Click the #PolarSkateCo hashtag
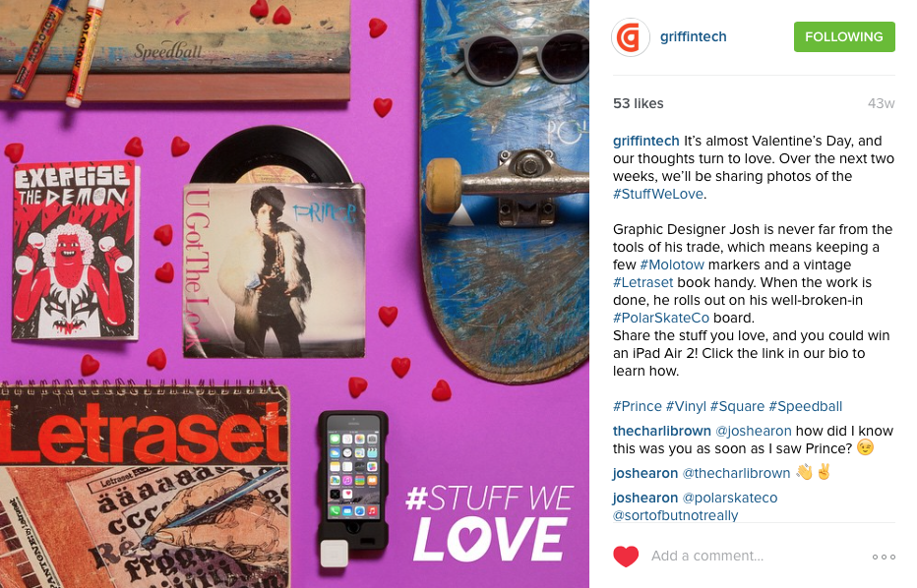This screenshot has width=917, height=588. 661,318
